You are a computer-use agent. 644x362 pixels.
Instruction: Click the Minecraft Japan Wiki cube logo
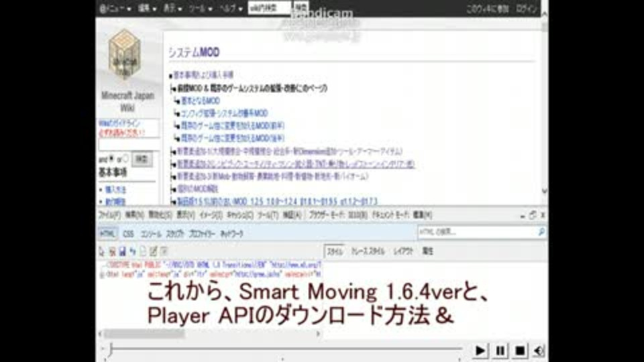click(x=125, y=54)
